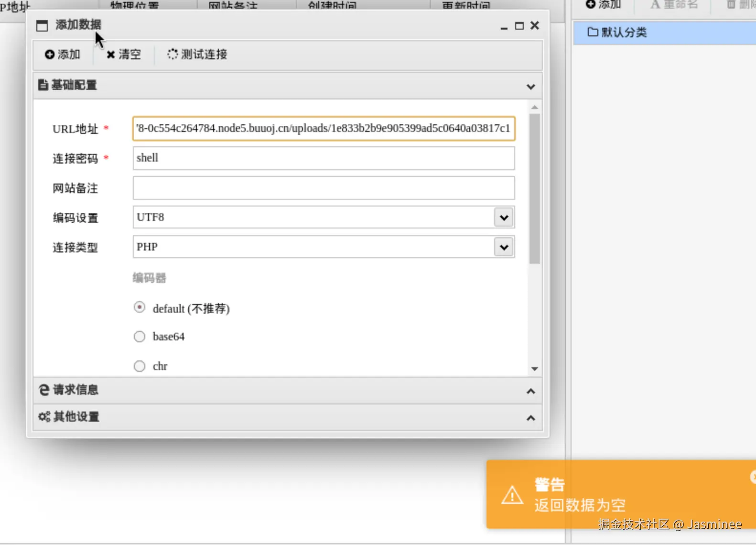
Task: Click the form vertical scrollbar thumb
Action: 535,188
